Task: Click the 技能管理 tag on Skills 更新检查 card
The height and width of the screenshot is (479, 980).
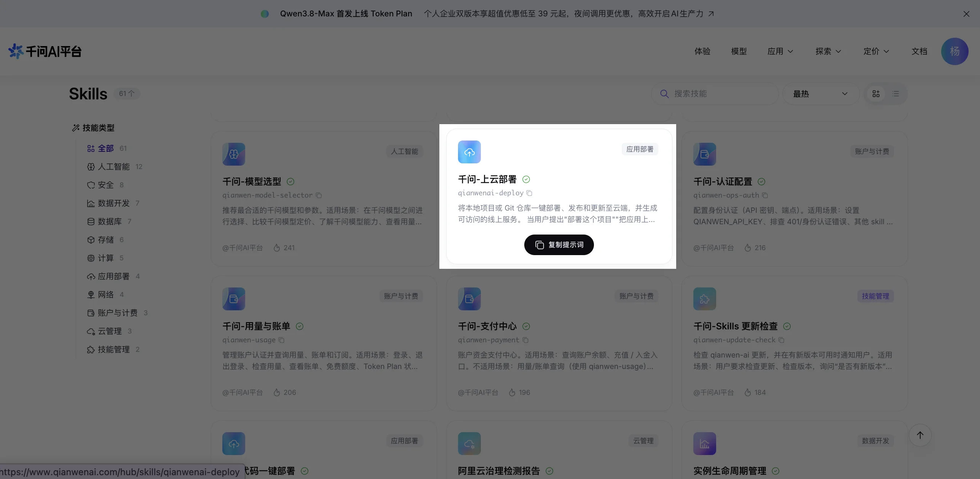Action: coord(876,296)
